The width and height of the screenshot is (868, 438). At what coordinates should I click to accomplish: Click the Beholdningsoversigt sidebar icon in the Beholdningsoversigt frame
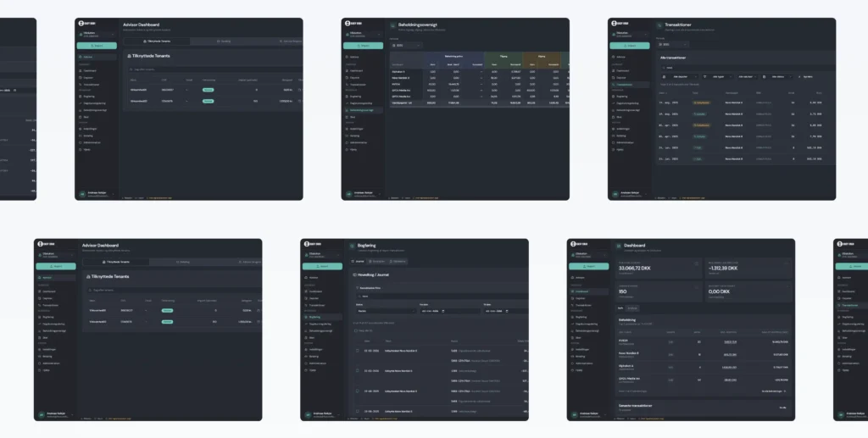click(x=347, y=110)
